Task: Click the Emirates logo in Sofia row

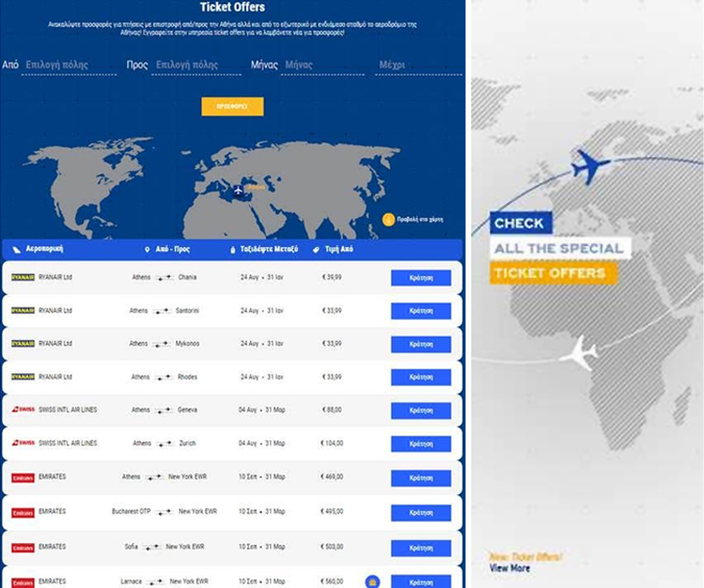Action: coord(23,547)
